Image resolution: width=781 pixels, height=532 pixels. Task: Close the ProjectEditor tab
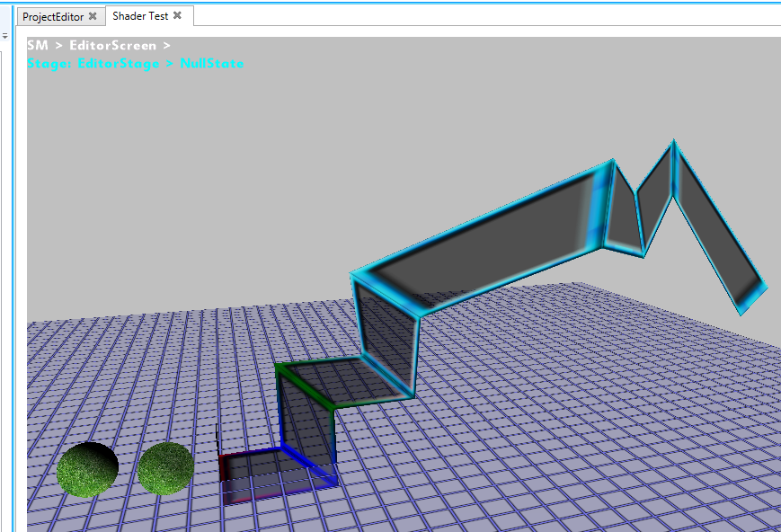(93, 16)
